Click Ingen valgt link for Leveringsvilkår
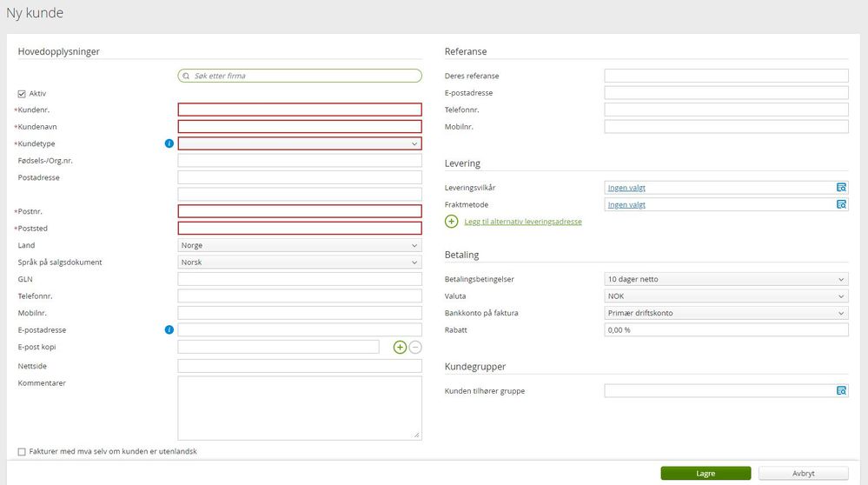This screenshot has width=868, height=485. coord(626,188)
